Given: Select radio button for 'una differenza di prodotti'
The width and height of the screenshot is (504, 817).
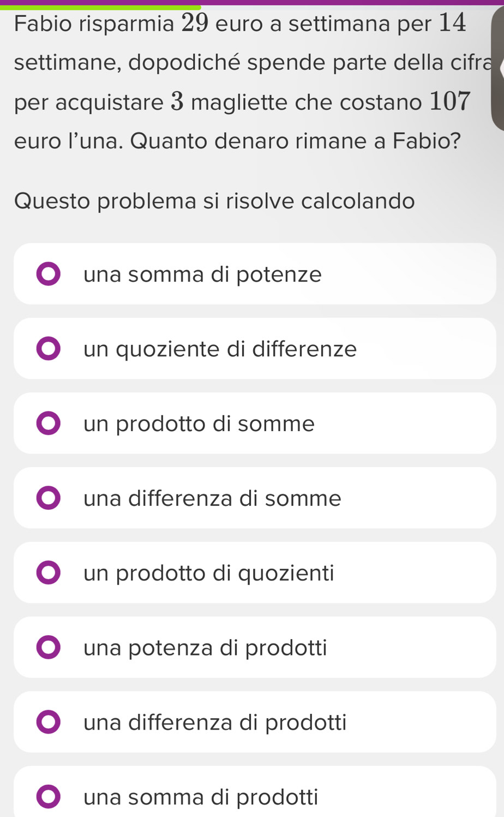Looking at the screenshot, I should click(49, 723).
